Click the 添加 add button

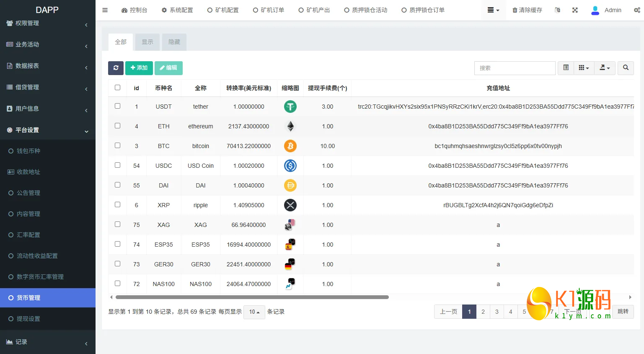139,68
